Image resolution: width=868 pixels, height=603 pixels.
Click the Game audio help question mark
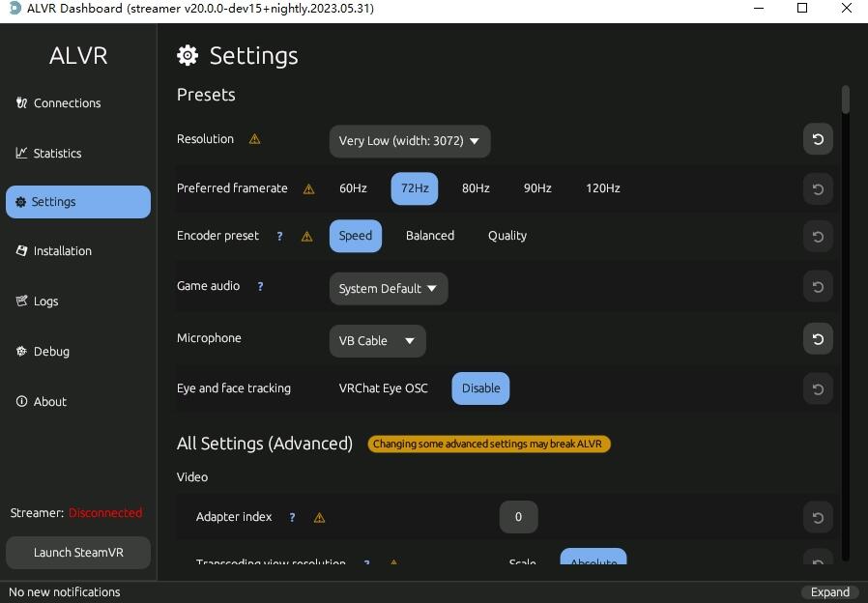(x=260, y=286)
